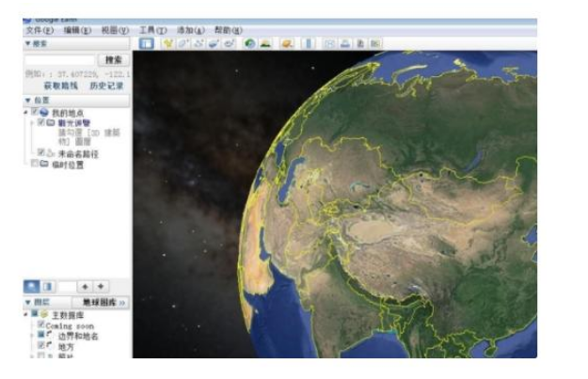The image size is (588, 379).
Task: Toggle the 观光游览 folder checkbox
Action: click(41, 122)
